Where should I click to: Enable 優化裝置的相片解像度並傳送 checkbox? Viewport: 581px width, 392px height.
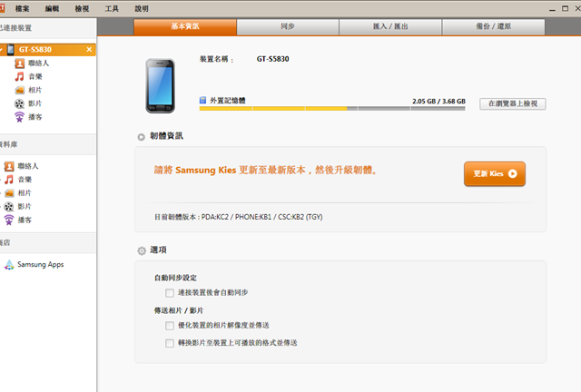coord(170,326)
